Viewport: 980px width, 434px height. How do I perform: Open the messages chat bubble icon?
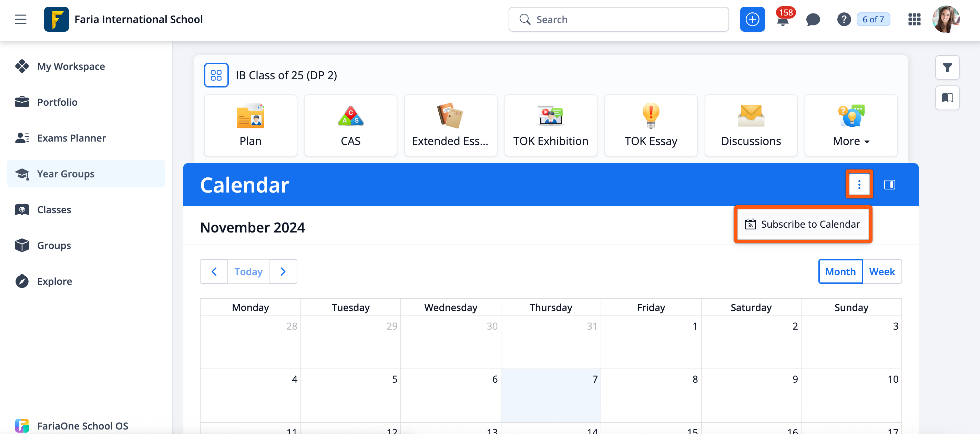click(x=813, y=19)
